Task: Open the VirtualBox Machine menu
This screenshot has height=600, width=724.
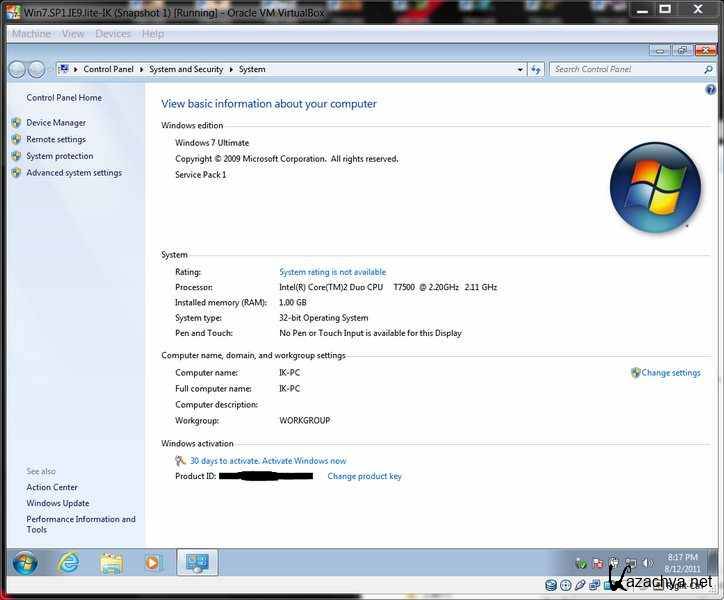Action: click(x=31, y=34)
